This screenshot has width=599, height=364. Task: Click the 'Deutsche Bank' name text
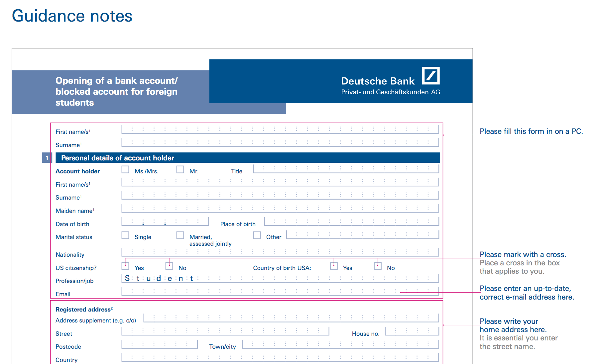[x=378, y=81]
